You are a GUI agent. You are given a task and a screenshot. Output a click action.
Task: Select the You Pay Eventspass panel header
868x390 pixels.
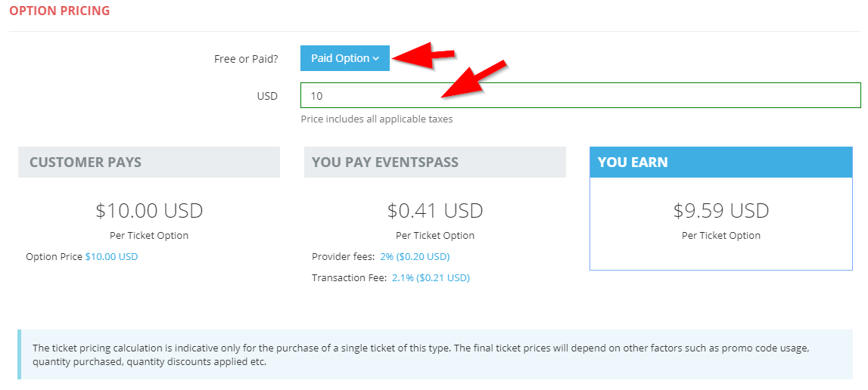click(434, 162)
